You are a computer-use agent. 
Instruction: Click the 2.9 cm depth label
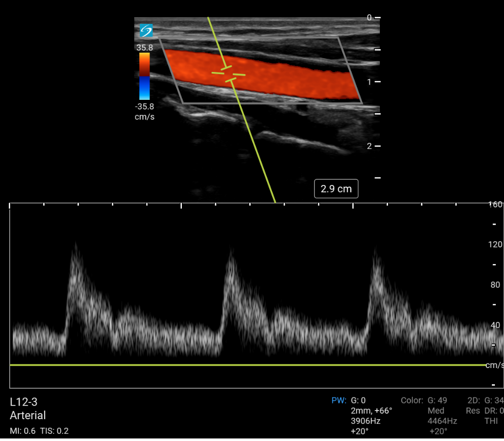(x=336, y=189)
